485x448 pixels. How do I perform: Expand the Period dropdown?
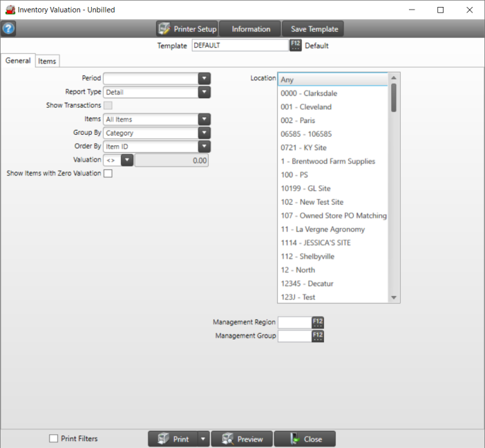click(204, 78)
